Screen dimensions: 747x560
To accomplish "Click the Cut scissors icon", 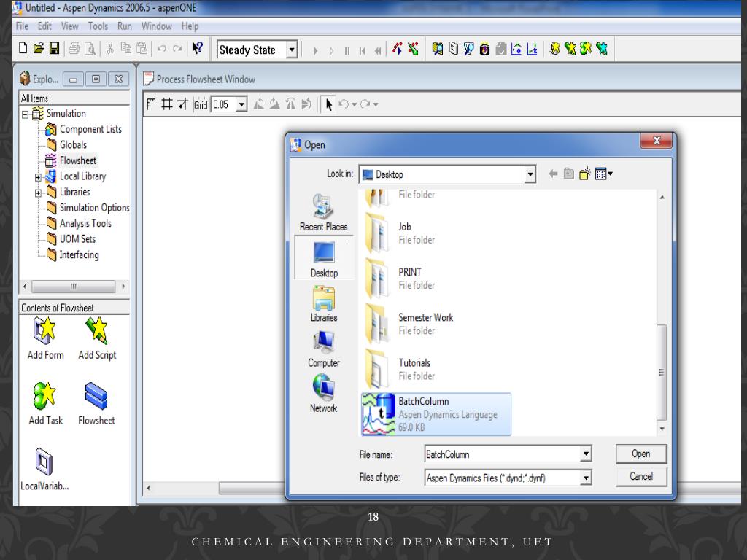I will (x=110, y=48).
